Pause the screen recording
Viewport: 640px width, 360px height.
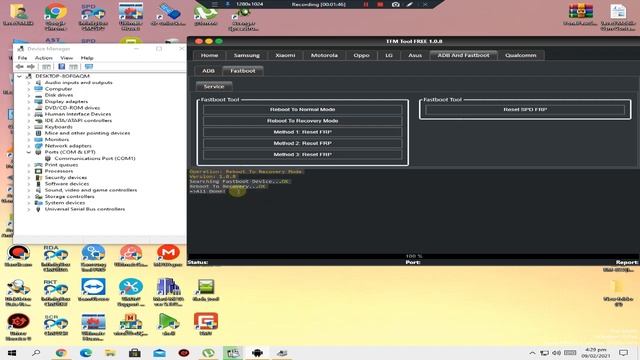tap(366, 4)
